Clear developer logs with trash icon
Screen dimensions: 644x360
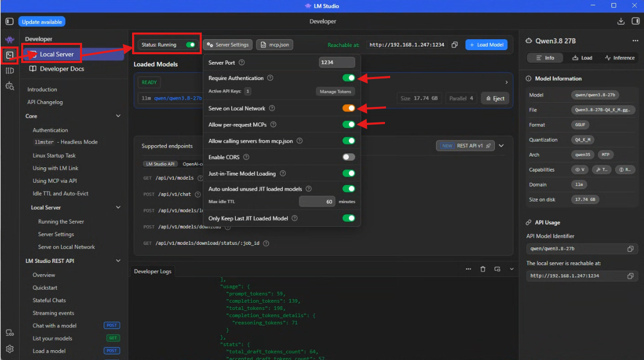tap(483, 269)
